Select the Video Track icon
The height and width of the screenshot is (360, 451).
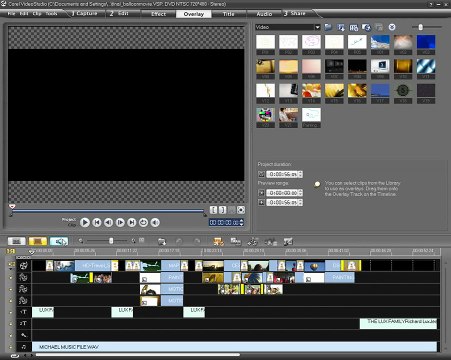point(23,265)
